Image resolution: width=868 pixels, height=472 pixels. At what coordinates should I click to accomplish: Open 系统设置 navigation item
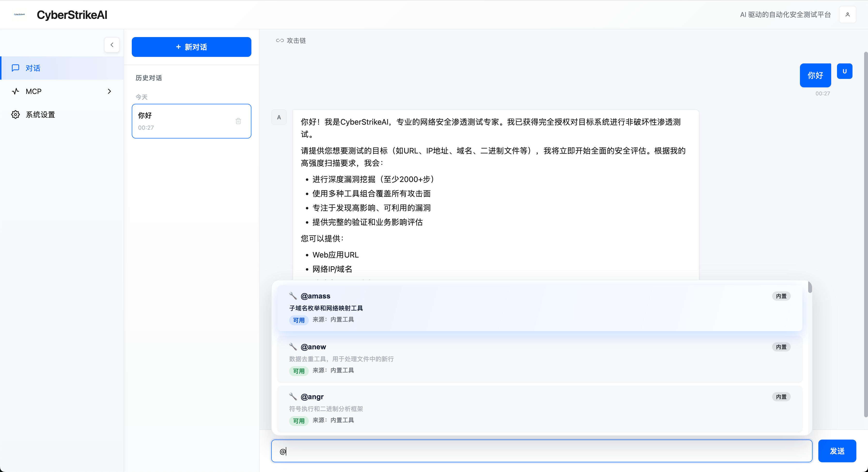pos(62,114)
